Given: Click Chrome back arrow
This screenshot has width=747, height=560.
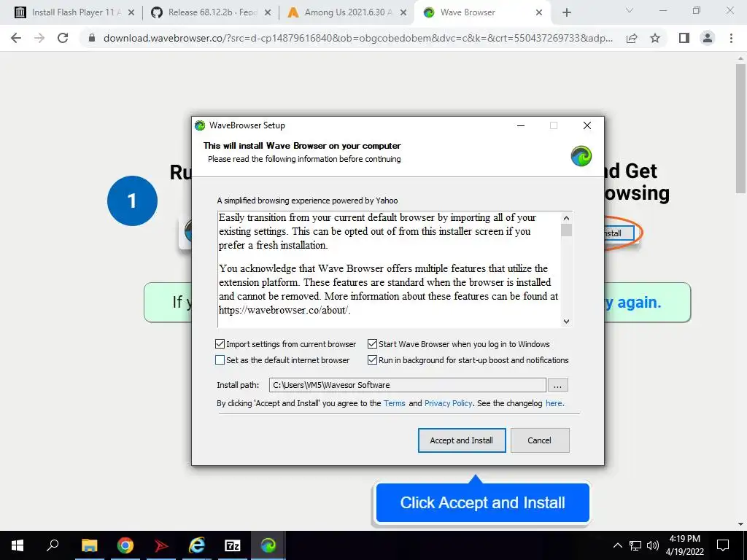Looking at the screenshot, I should coord(16,38).
